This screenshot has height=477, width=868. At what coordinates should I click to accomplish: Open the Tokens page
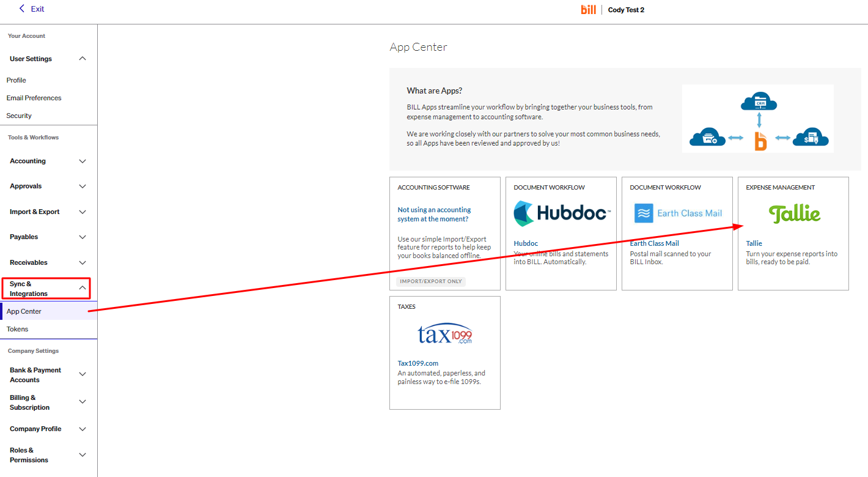click(x=17, y=329)
